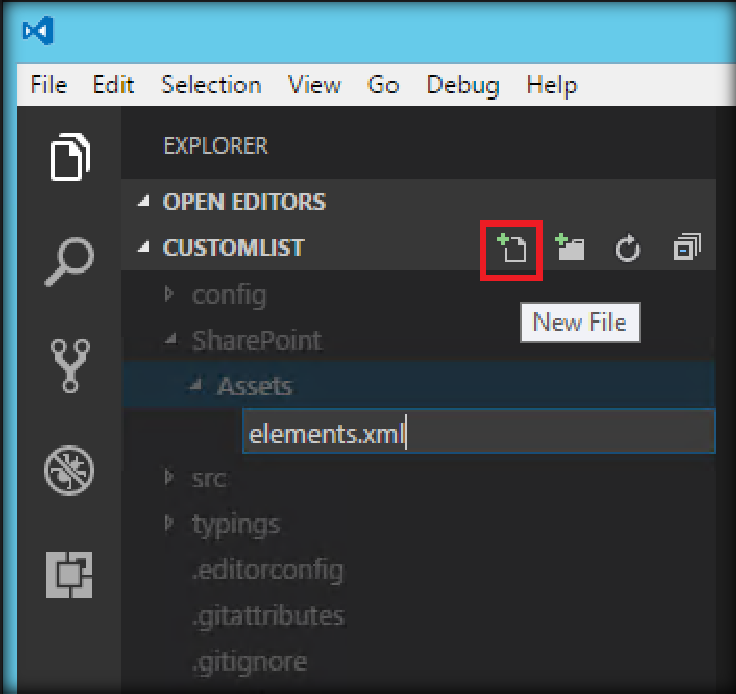Collapse the CUSTOMLIST section arrow

pos(144,247)
